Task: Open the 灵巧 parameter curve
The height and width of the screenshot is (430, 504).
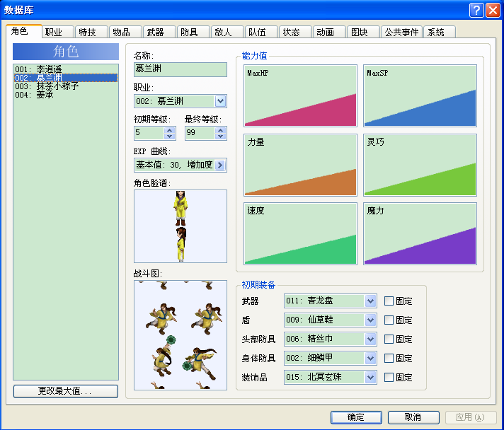Action: 420,165
